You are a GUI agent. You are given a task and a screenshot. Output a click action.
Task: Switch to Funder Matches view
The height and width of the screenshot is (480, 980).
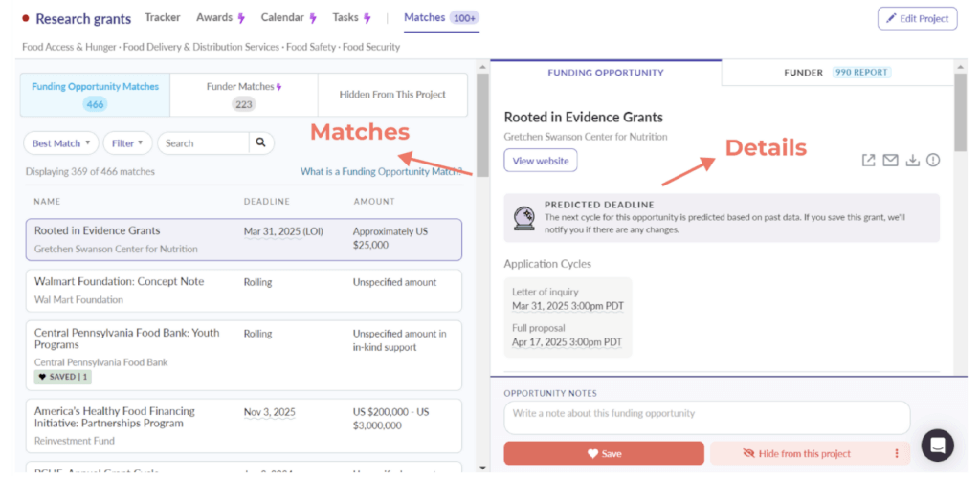point(244,95)
